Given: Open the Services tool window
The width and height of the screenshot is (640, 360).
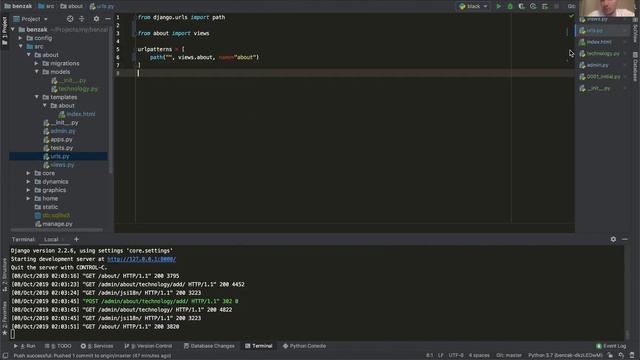Looking at the screenshot, I should tap(97, 346).
